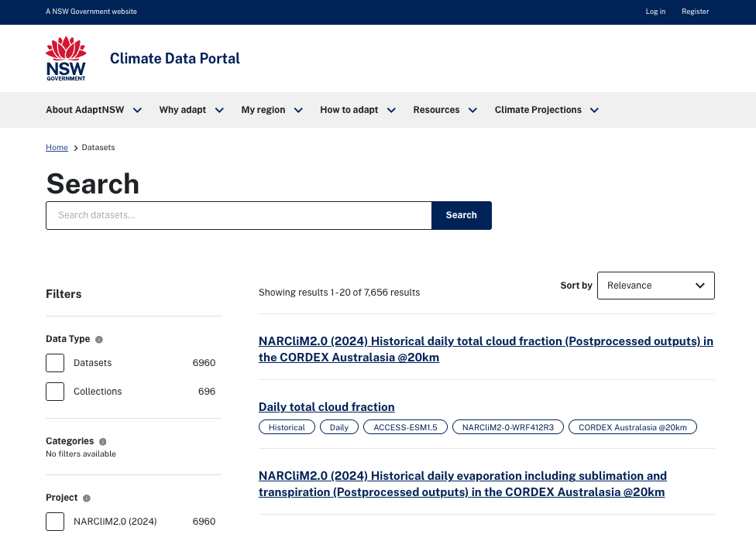
Task: Open the Daily total cloud fraction dataset
Action: pyautogui.click(x=326, y=407)
